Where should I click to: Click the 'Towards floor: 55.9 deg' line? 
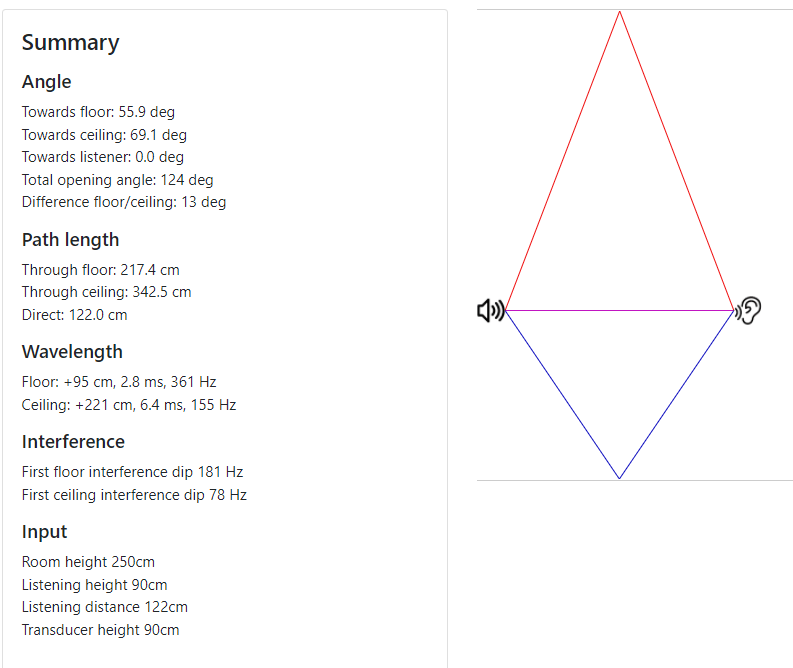[98, 112]
